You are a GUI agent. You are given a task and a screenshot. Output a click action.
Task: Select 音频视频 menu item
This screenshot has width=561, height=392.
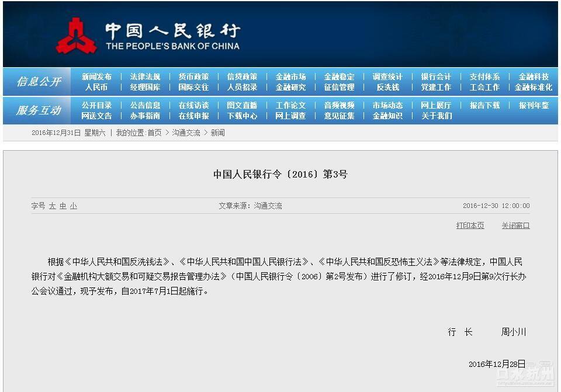pyautogui.click(x=339, y=106)
